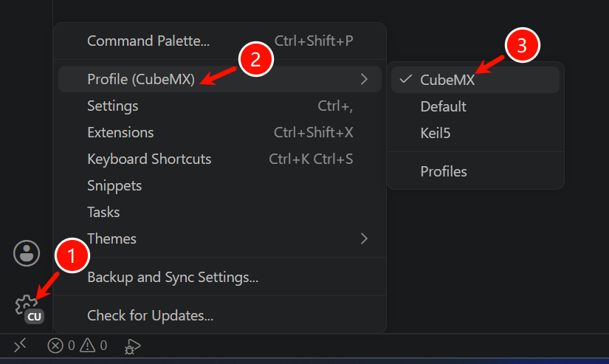Expand the Profile (CubeMX) submenu arrow

click(364, 79)
